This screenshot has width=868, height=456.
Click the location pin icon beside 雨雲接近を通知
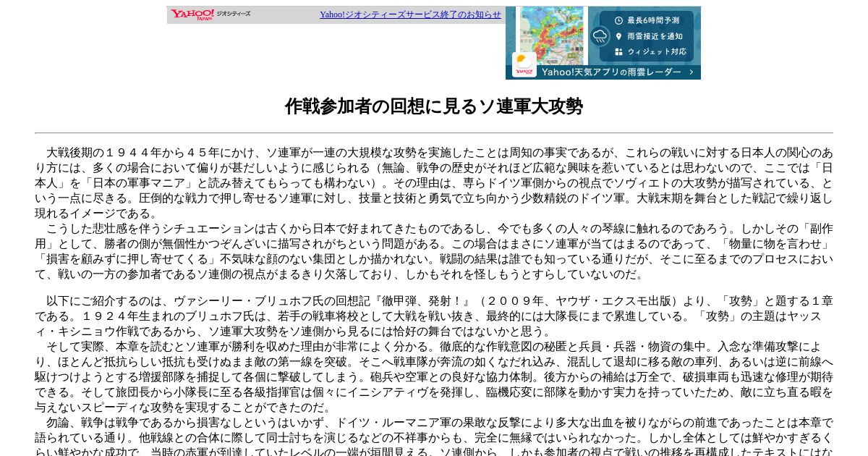618,36
